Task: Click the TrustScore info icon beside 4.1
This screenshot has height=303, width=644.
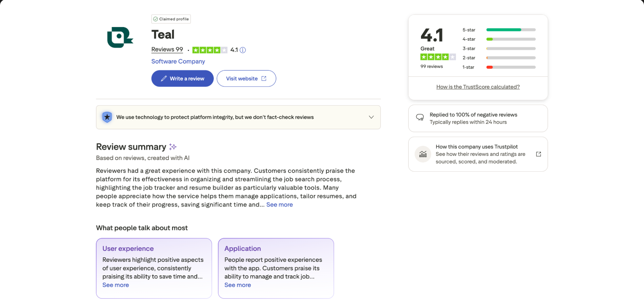Action: (x=243, y=50)
